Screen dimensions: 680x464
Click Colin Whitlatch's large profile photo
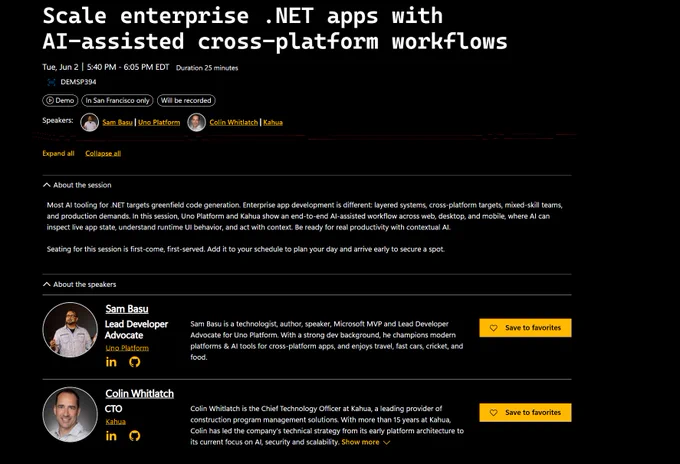click(x=70, y=415)
